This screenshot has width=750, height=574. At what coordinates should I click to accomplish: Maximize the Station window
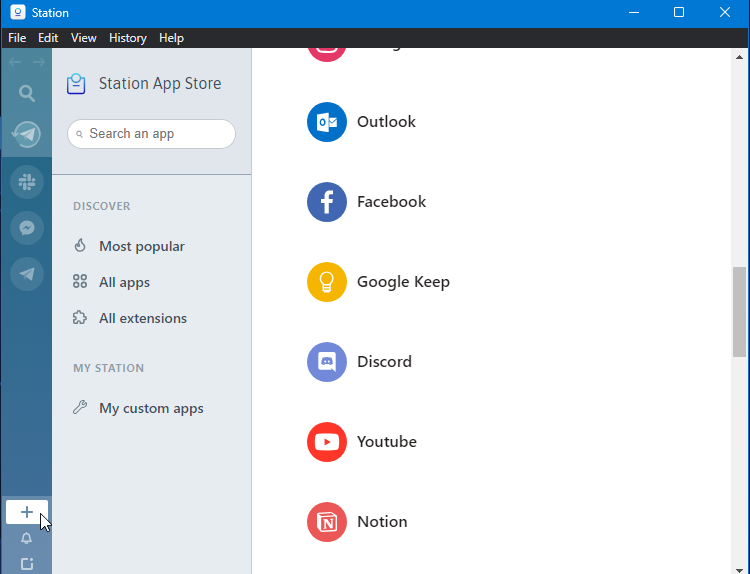[x=679, y=12]
